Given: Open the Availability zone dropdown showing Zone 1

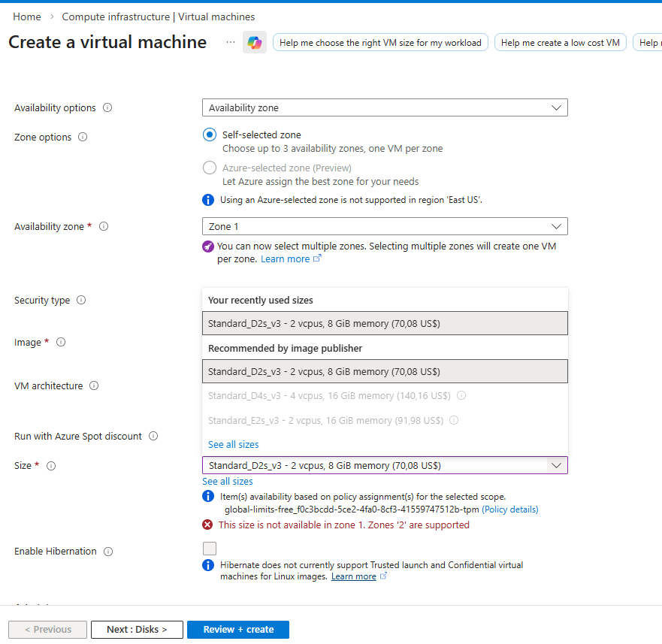Looking at the screenshot, I should click(385, 226).
